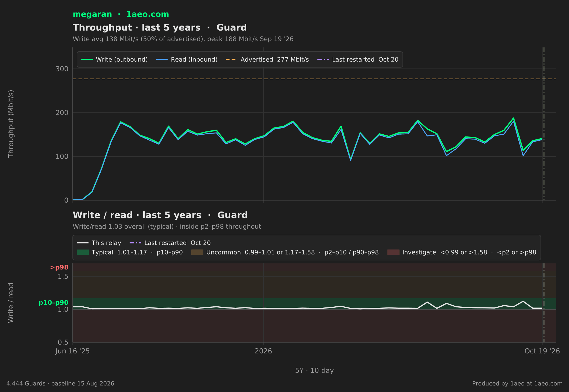Click 'Produced by 1aeo at 1aeo.com' footer
Screen dimensions: 569x392
point(517,384)
